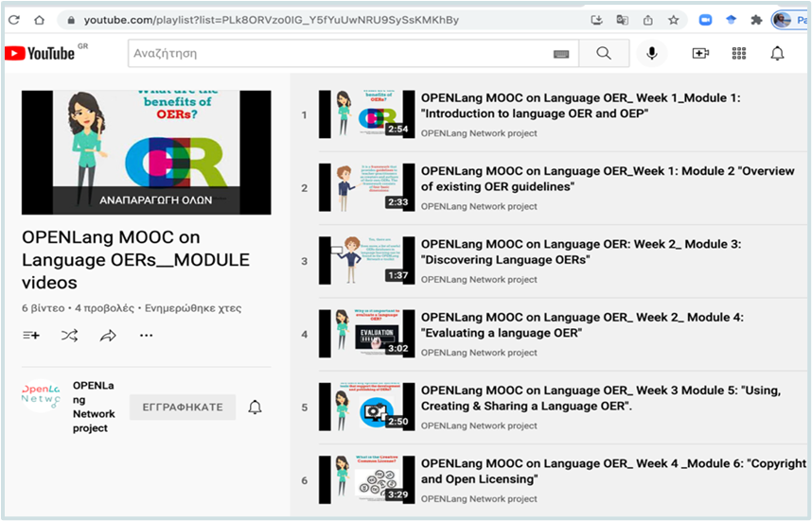Open title "Overview of existing OER guidelines"

(608, 179)
